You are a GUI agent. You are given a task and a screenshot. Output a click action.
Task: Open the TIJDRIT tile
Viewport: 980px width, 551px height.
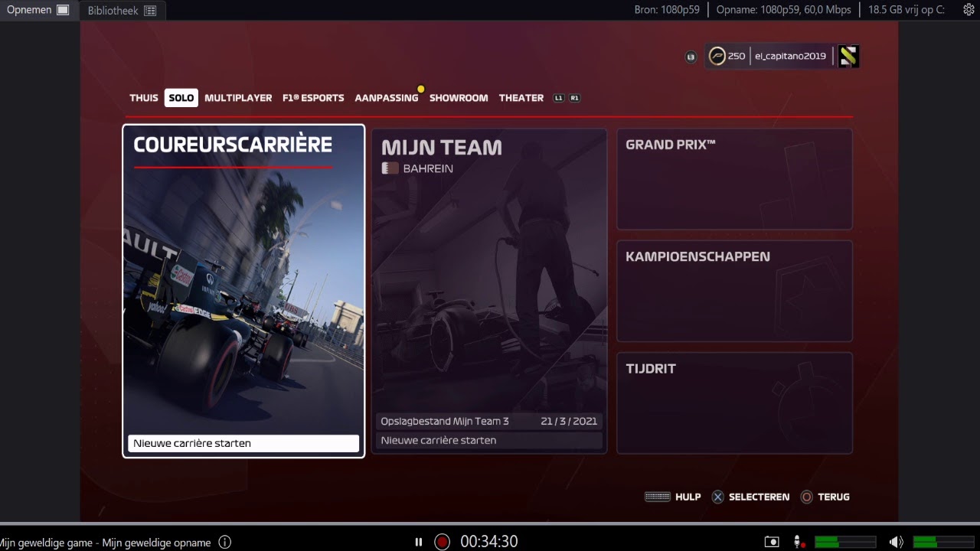pyautogui.click(x=734, y=403)
